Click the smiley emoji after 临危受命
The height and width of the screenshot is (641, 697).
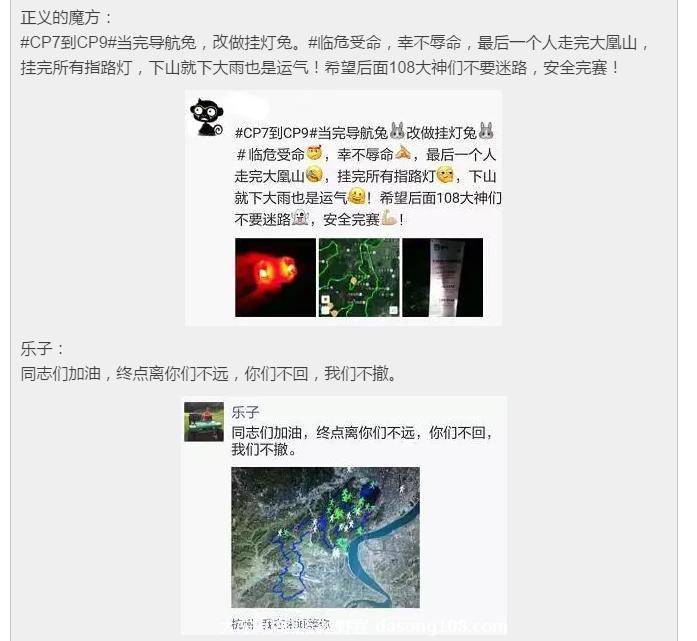pos(314,153)
